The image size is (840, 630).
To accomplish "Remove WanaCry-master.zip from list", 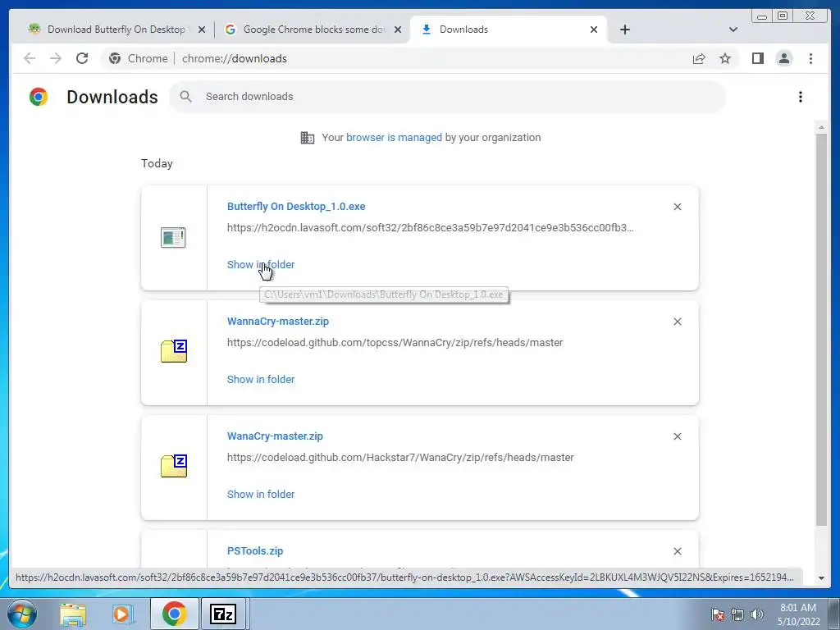I will coord(677,436).
